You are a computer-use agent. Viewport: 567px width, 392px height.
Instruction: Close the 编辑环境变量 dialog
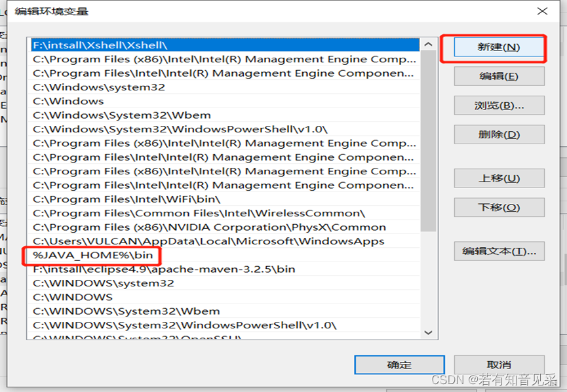(542, 11)
